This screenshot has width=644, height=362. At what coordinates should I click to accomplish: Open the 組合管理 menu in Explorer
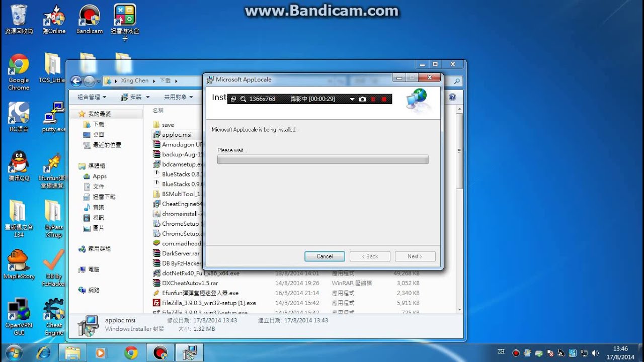pyautogui.click(x=92, y=97)
